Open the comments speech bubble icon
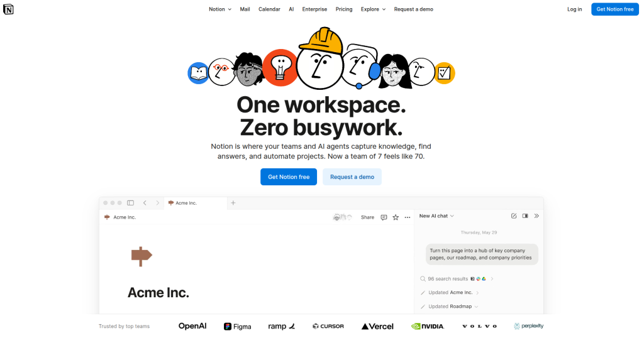644x338 pixels. (384, 217)
